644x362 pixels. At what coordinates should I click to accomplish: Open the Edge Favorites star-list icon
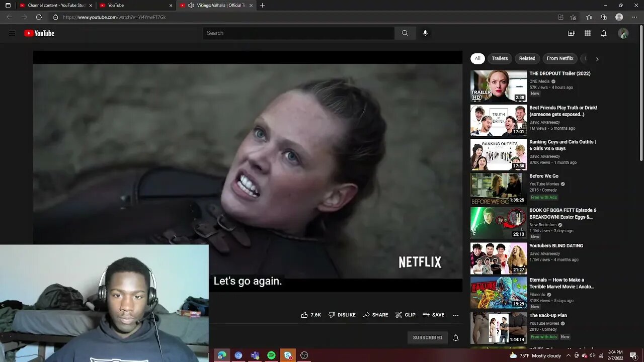(x=589, y=17)
